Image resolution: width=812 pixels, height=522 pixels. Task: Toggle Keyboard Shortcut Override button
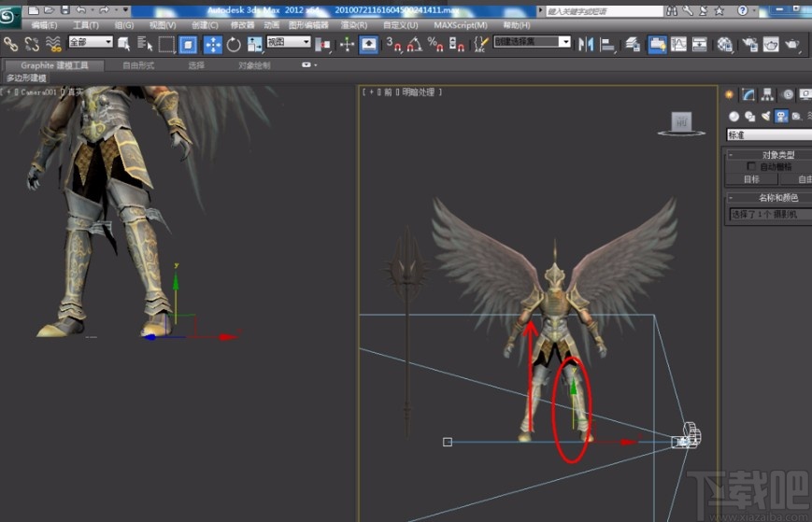369,45
